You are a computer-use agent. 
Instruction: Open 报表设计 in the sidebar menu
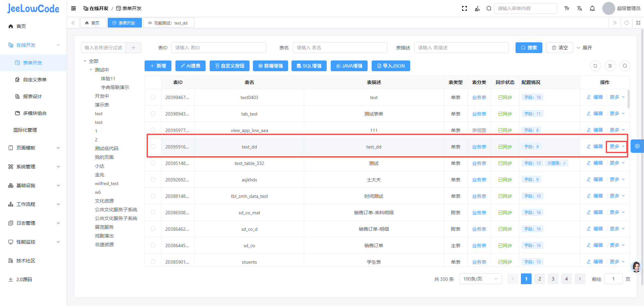33,96
